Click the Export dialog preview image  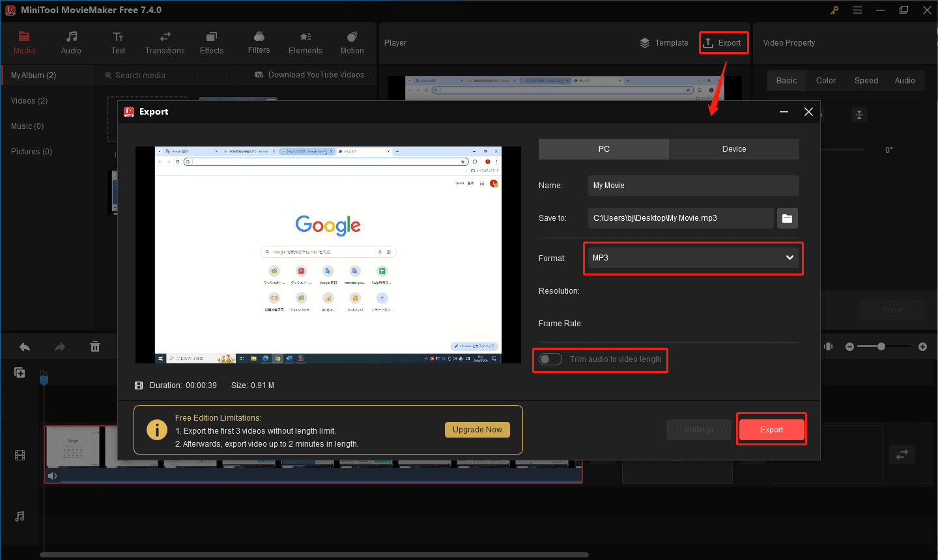point(328,255)
